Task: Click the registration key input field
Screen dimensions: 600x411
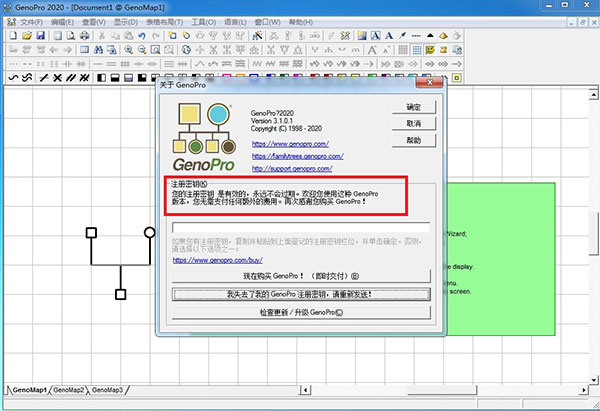Action: coord(301,228)
